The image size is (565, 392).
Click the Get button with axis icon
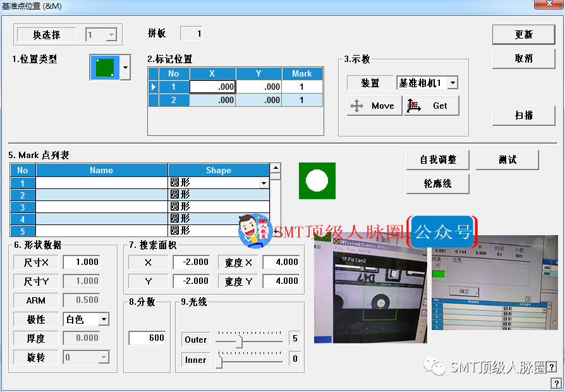point(432,106)
